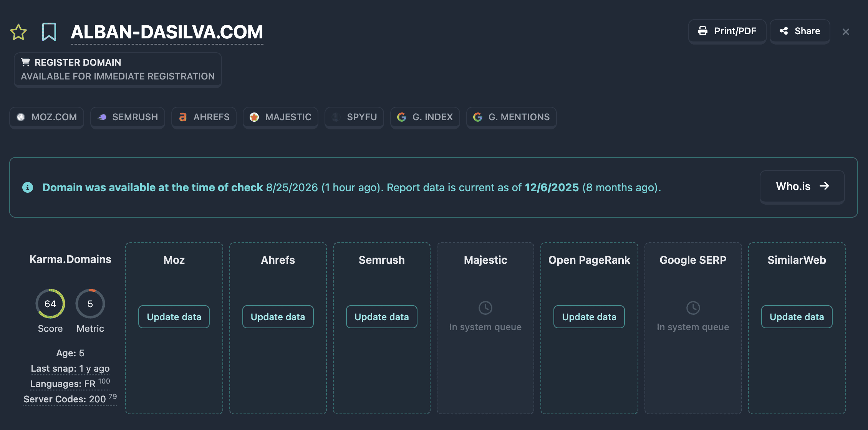This screenshot has width=868, height=430.
Task: Update data for Semrush
Action: pyautogui.click(x=382, y=317)
